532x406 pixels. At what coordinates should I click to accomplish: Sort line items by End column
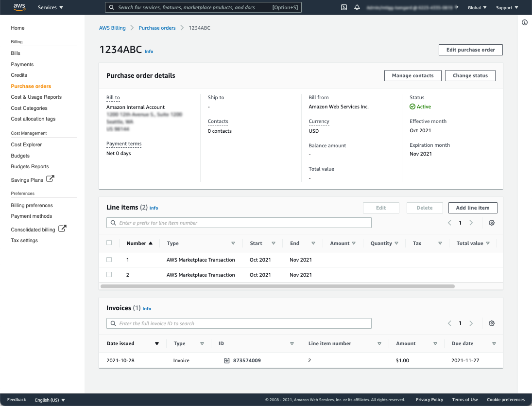tap(313, 243)
